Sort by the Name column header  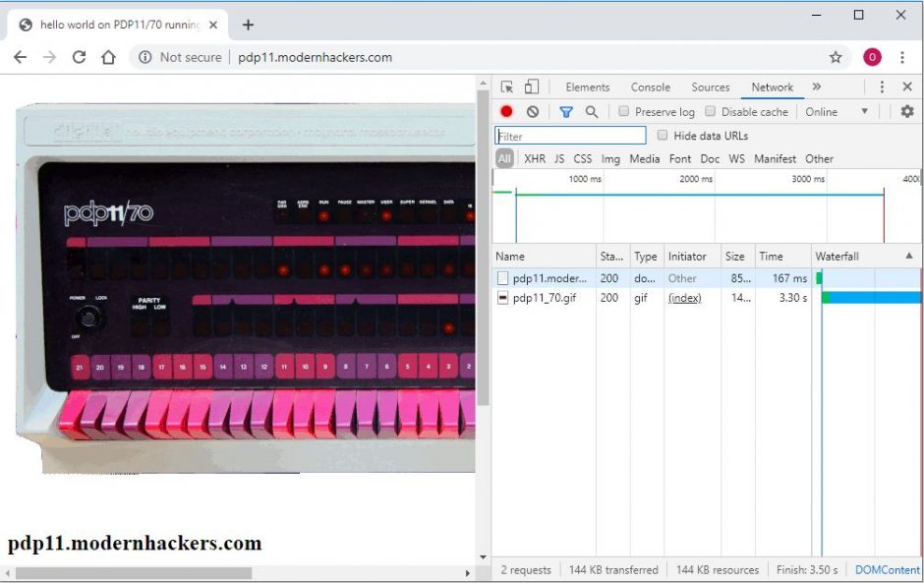click(x=545, y=257)
